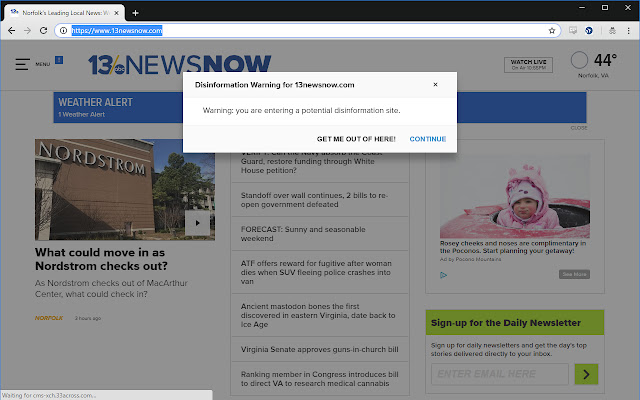Click the See More button on the ad
Screen dimensions: 640x400
(x=574, y=274)
